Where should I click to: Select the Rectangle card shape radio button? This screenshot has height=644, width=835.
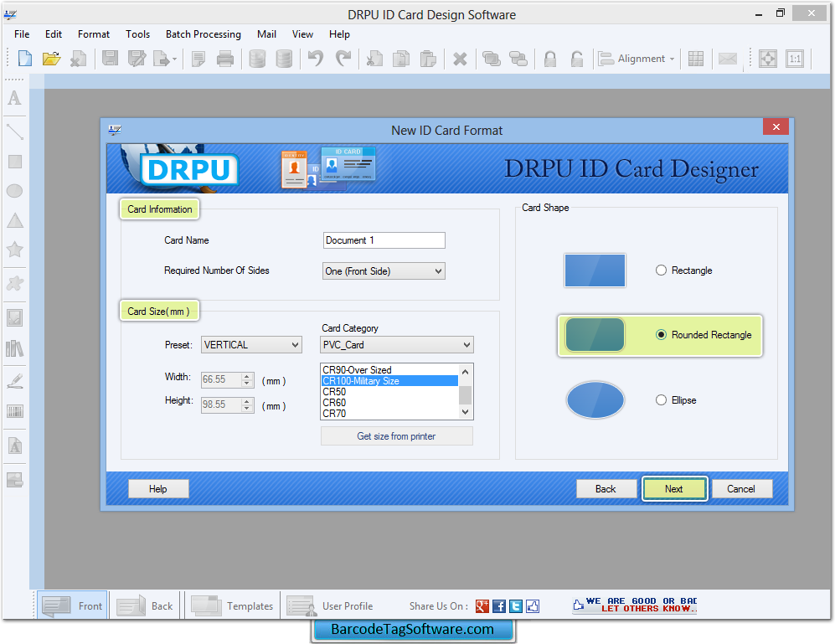pos(661,270)
